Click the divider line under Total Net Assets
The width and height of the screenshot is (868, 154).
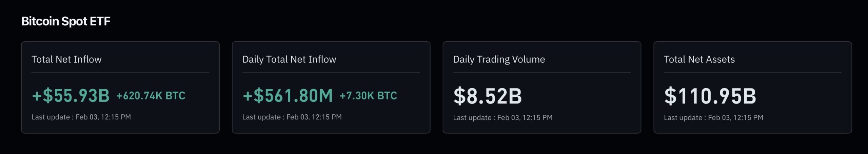click(x=753, y=73)
